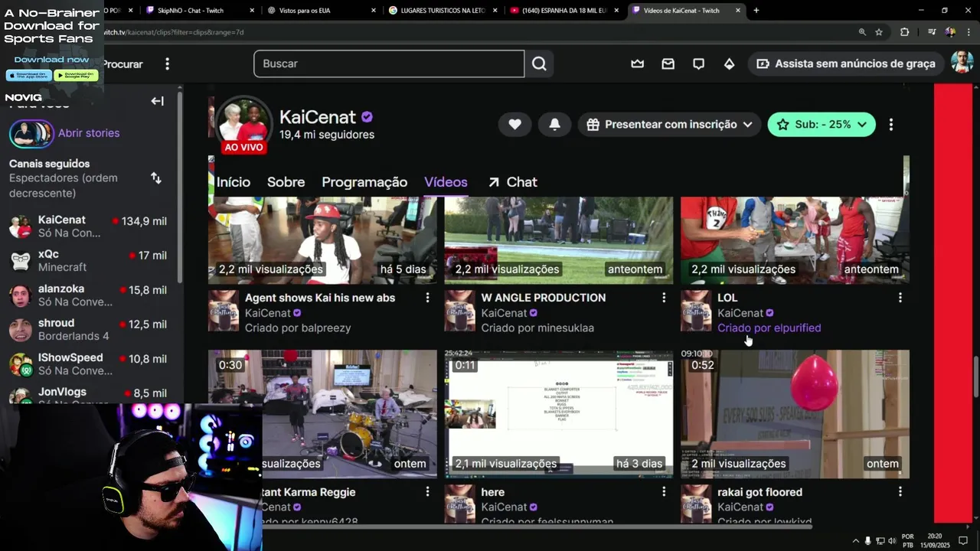The image size is (980, 551).
Task: Open the browser media control icon
Action: tap(932, 32)
